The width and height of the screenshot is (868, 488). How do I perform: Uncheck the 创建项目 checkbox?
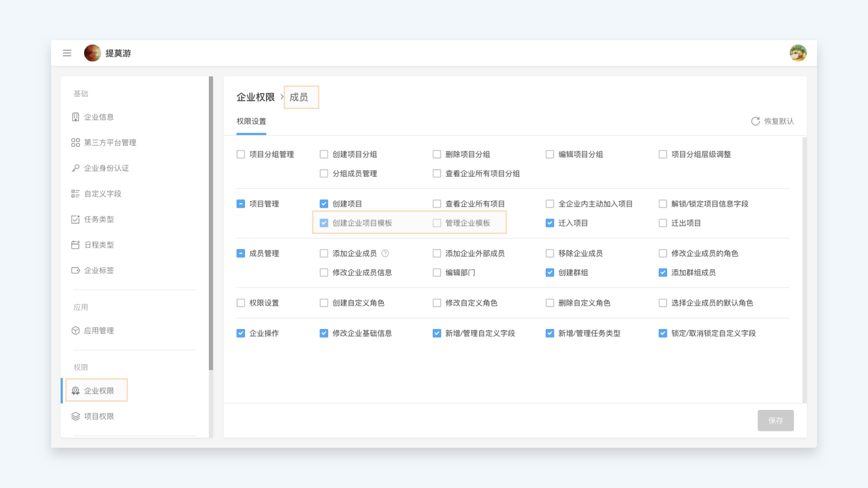324,204
